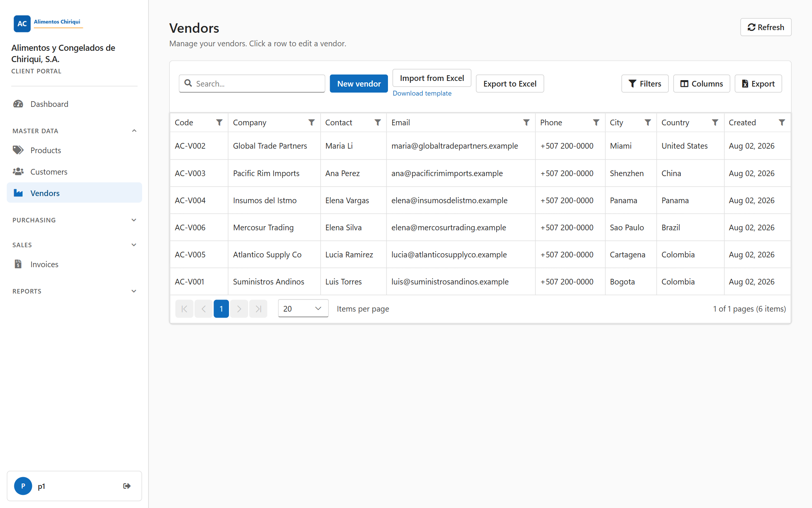Image resolution: width=812 pixels, height=508 pixels.
Task: Refresh the vendors list
Action: pyautogui.click(x=766, y=27)
